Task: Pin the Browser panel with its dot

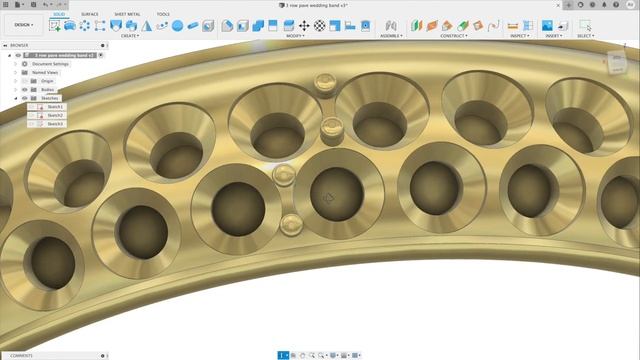Action: point(102,45)
